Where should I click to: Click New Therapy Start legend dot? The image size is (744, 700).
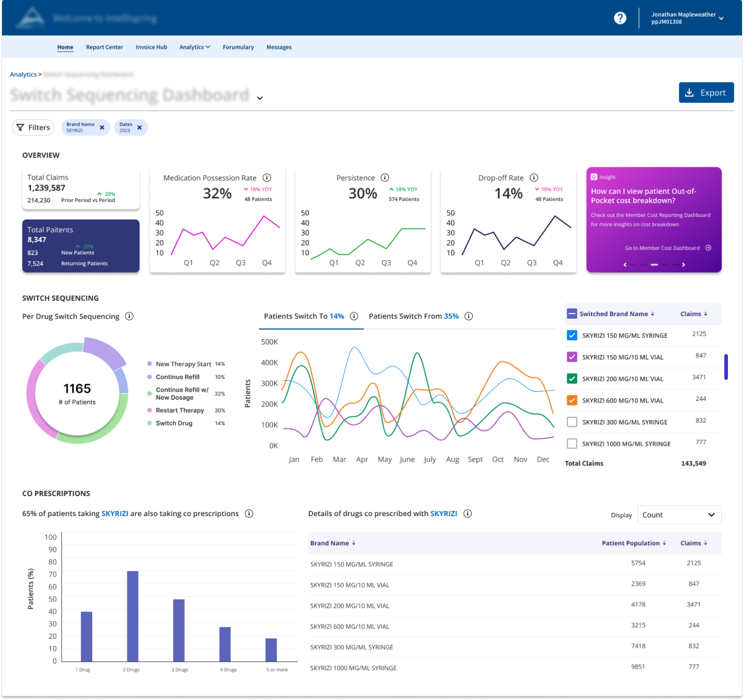pyautogui.click(x=149, y=364)
